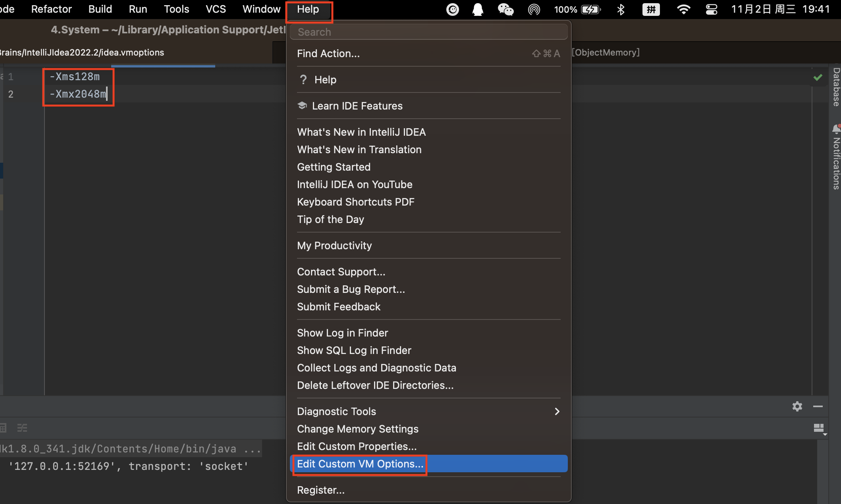Screen dimensions: 841x504
Task: Choose Register... entry
Action: pyautogui.click(x=428, y=490)
